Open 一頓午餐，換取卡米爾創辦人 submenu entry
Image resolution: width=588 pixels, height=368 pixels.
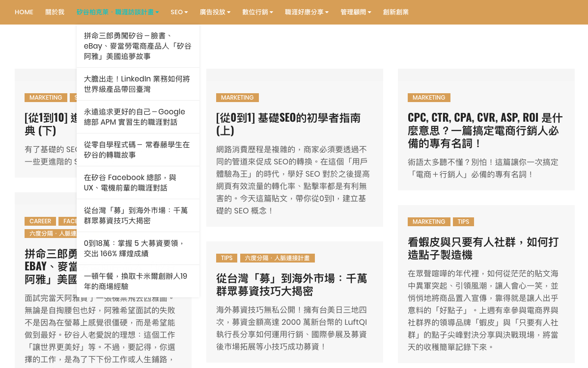(138, 281)
